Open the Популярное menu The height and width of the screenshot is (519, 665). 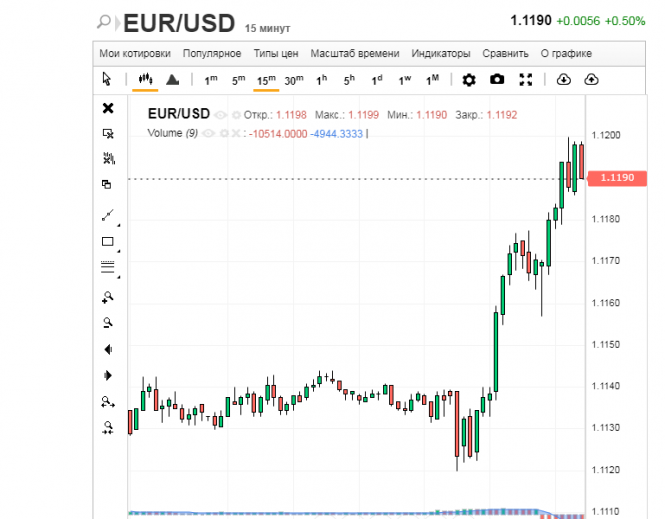coord(212,53)
